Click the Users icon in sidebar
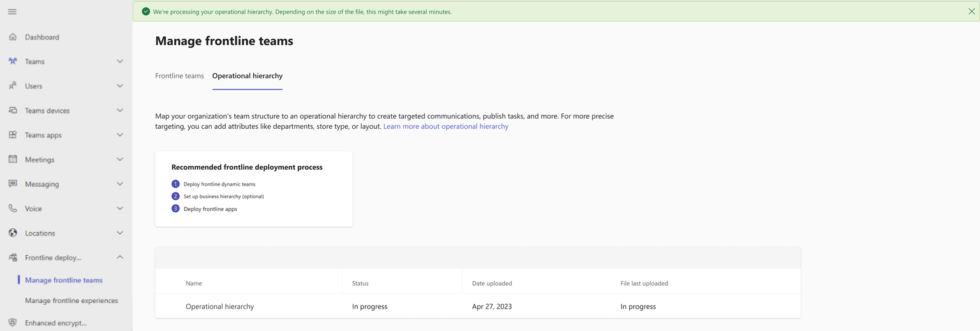The width and height of the screenshot is (980, 331). point(13,85)
